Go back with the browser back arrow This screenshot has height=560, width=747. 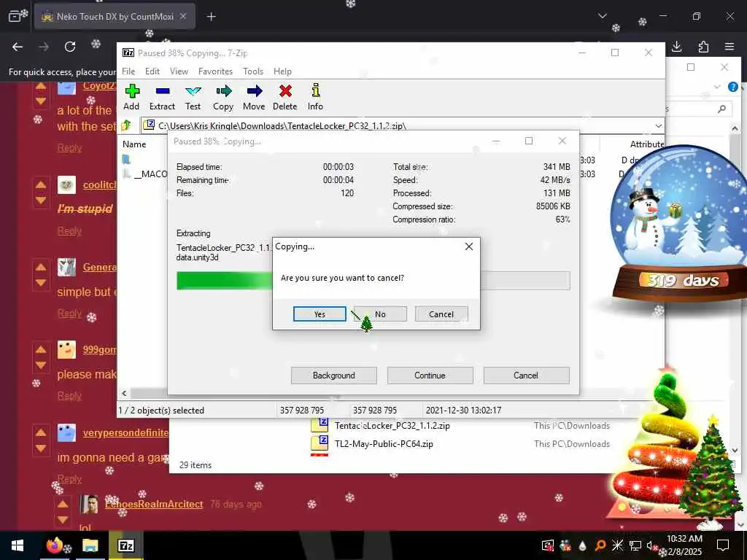click(x=18, y=47)
